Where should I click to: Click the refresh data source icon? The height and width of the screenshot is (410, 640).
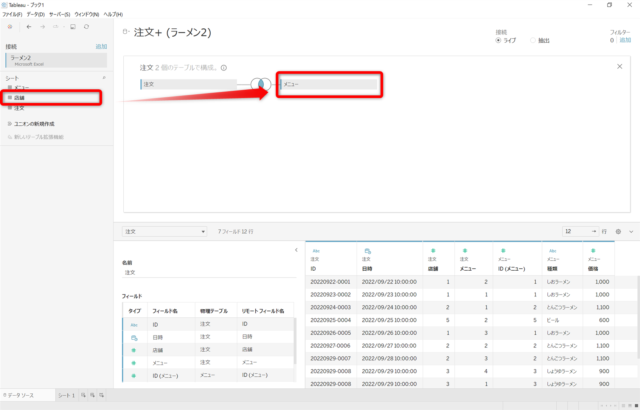(87, 27)
